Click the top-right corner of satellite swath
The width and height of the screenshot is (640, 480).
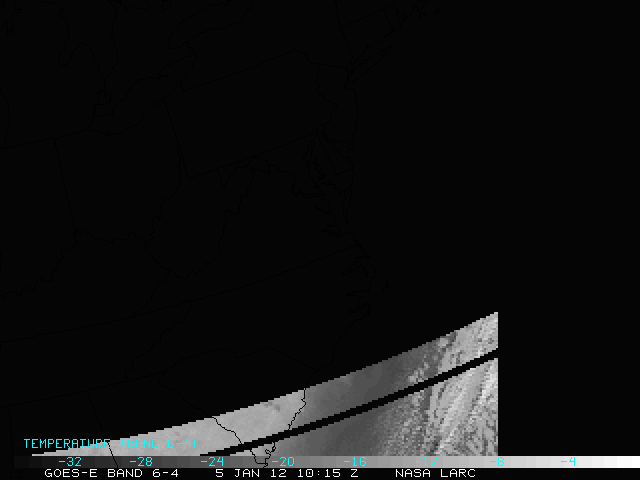tap(495, 316)
